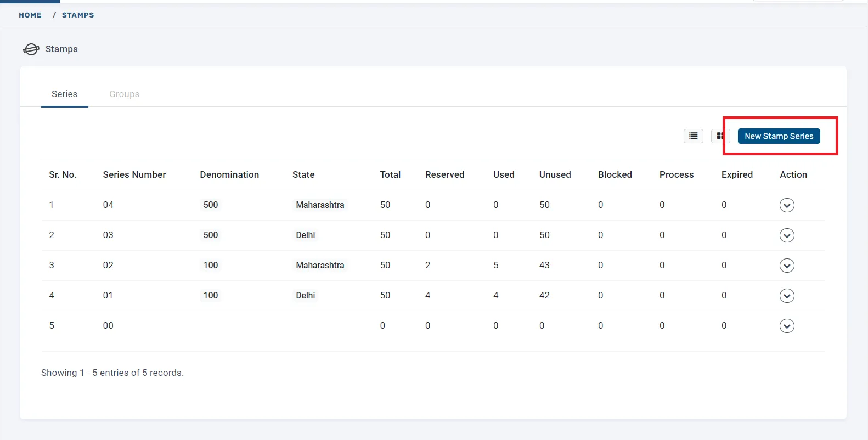
Task: Click the State column header
Action: [x=303, y=175]
